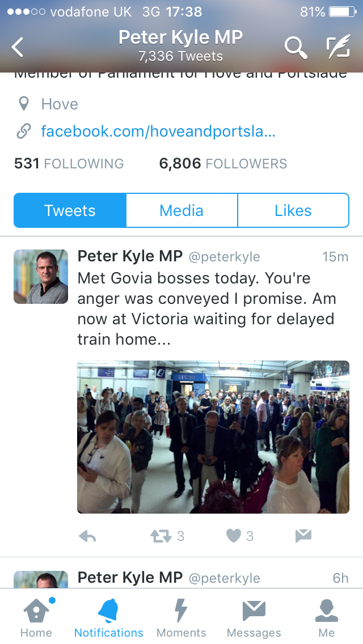Open the Victoria station crowd photo
363x644 pixels.
213,437
